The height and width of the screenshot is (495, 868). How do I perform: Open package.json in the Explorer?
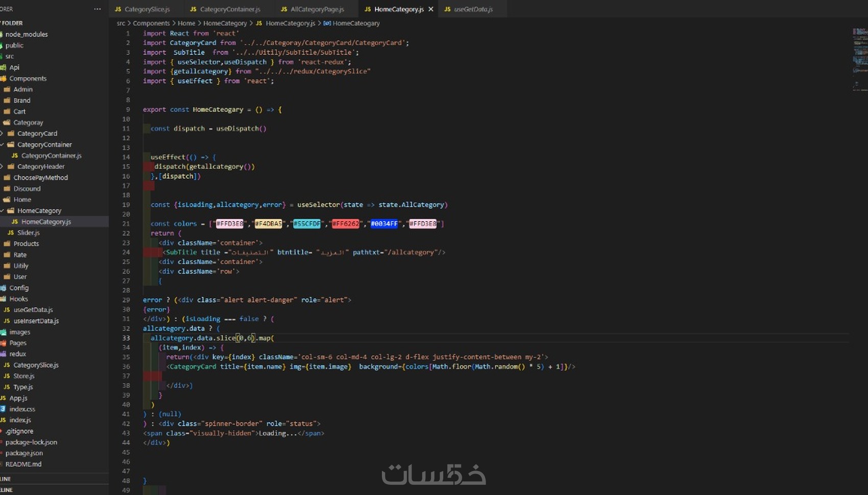(x=24, y=453)
